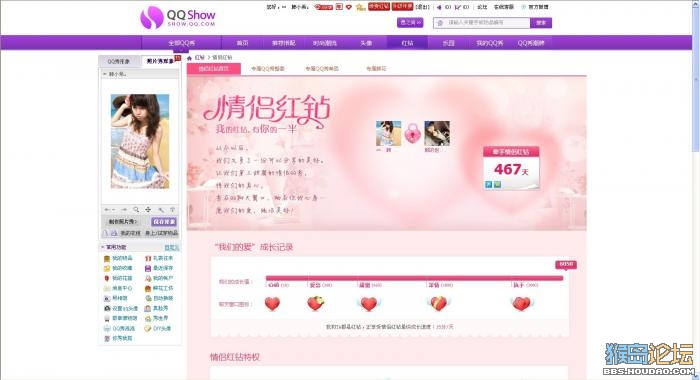Image resolution: width=700 pixels, height=380 pixels.
Task: Click the 制作照片秀 button below the avatar
Action: tap(122, 221)
